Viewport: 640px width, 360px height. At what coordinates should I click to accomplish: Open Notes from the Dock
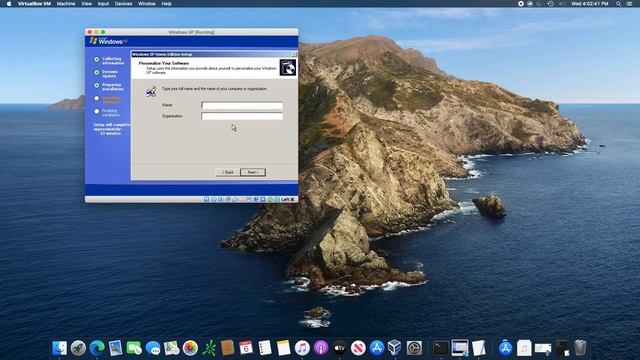[283, 348]
